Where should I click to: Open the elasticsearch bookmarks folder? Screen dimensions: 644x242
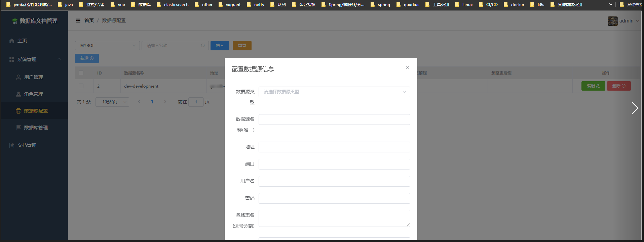click(x=173, y=4)
